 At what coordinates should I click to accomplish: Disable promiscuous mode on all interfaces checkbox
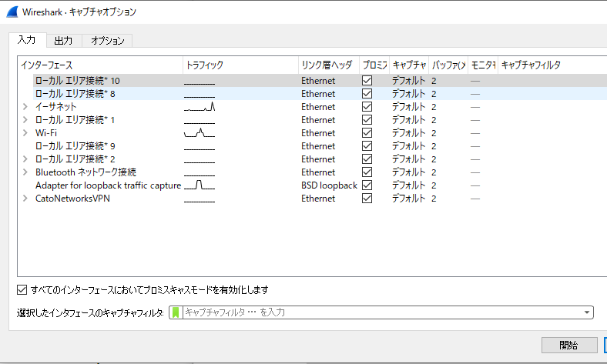point(22,289)
